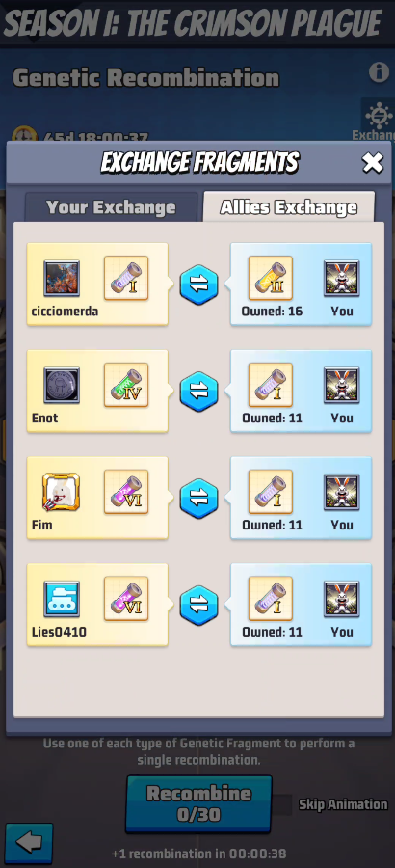
Task: Tap the swap icon for Enot's exchange
Action: (x=198, y=392)
